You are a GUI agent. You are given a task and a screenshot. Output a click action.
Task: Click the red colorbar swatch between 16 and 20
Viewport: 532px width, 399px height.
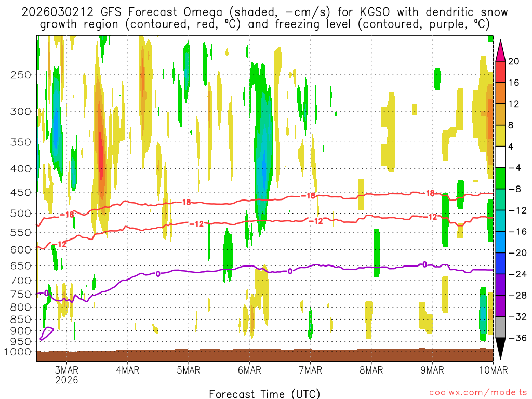500,72
